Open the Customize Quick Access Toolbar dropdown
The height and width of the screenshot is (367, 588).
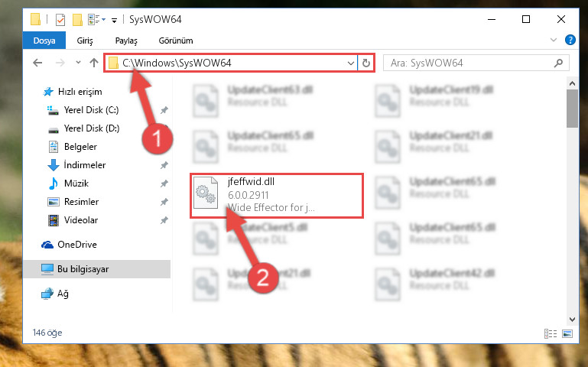click(x=114, y=20)
